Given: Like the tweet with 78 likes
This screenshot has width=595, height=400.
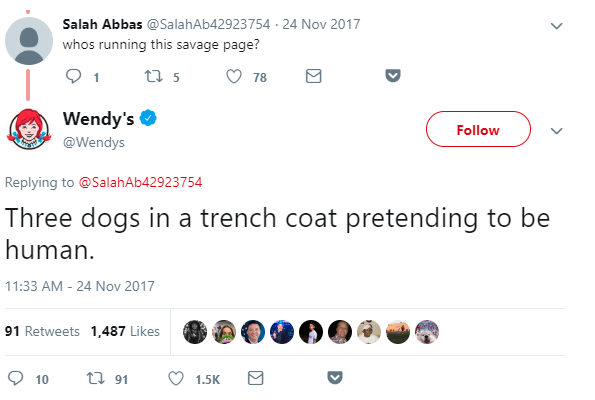Looking at the screenshot, I should [234, 76].
